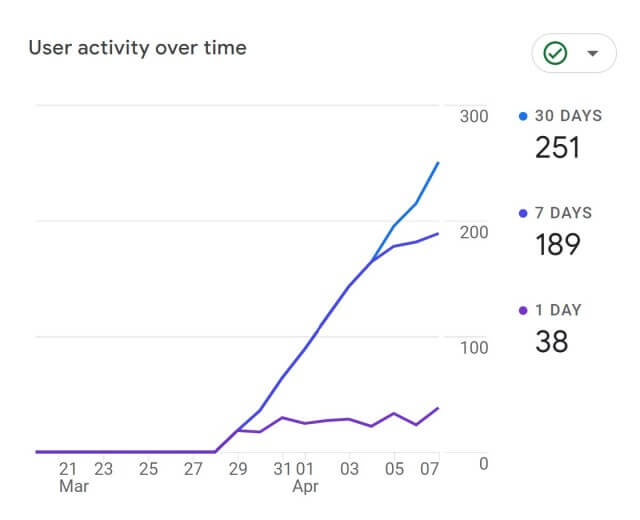
Task: Click the 05 date marker on x-axis
Action: point(394,469)
